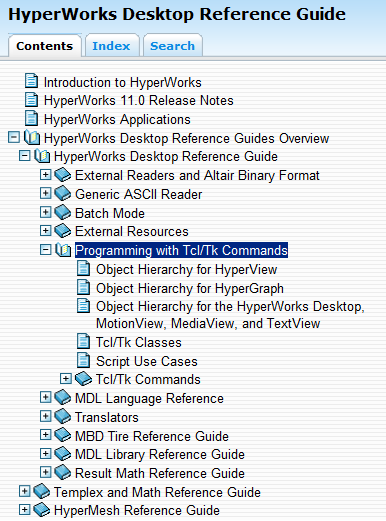Open Script Use Cases topic
This screenshot has width=386, height=521.
(x=147, y=361)
